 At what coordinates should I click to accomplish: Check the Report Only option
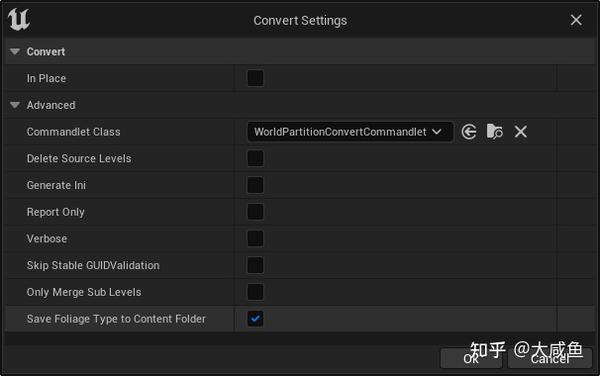click(x=255, y=212)
